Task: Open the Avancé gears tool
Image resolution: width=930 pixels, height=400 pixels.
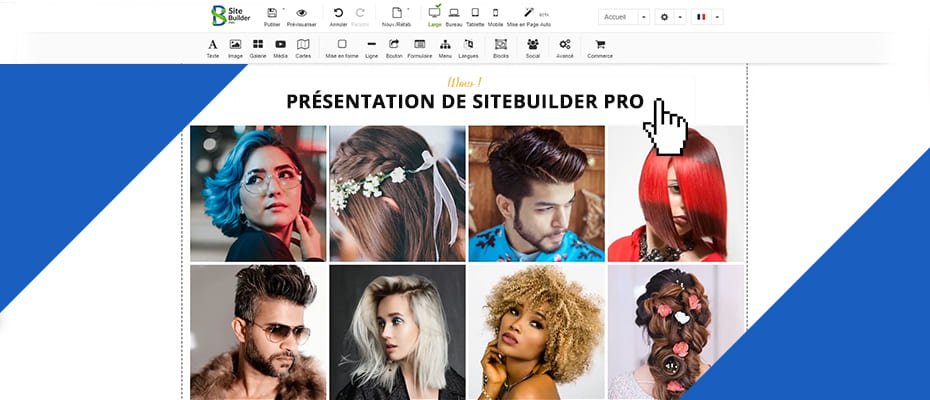Action: pyautogui.click(x=565, y=49)
